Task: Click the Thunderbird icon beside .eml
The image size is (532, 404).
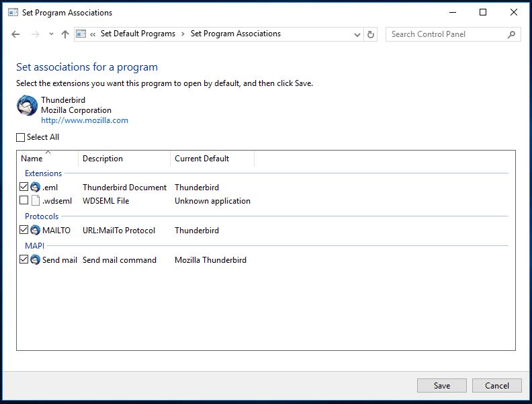Action: [x=36, y=187]
